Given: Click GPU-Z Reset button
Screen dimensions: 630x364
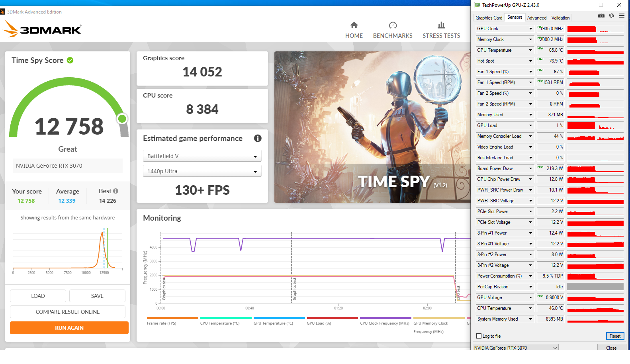Looking at the screenshot, I should click(615, 336).
